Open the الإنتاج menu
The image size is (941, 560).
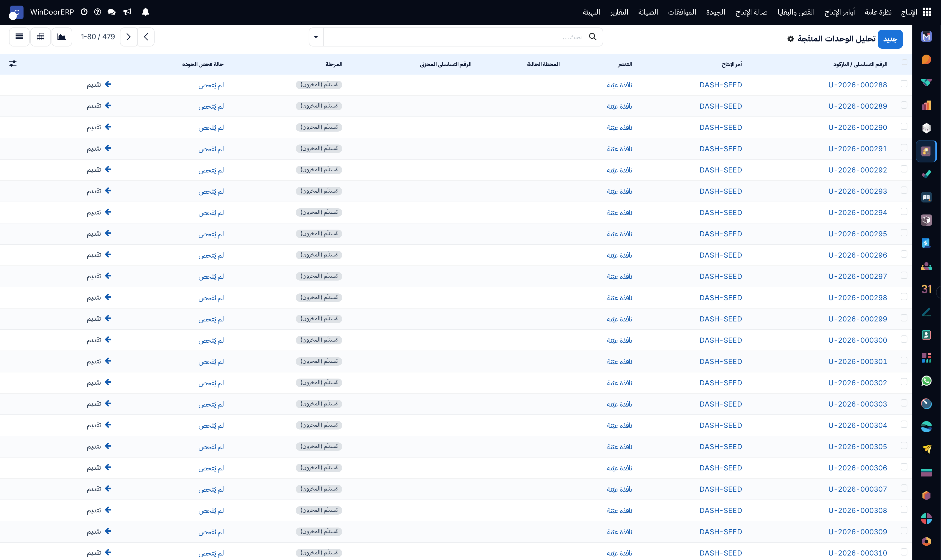click(909, 12)
